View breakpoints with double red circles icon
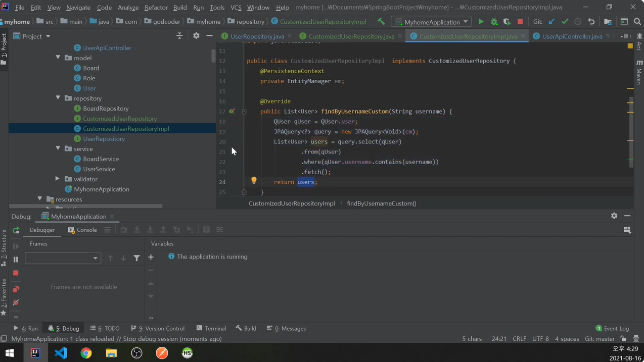The height and width of the screenshot is (362, 644). 16,289
